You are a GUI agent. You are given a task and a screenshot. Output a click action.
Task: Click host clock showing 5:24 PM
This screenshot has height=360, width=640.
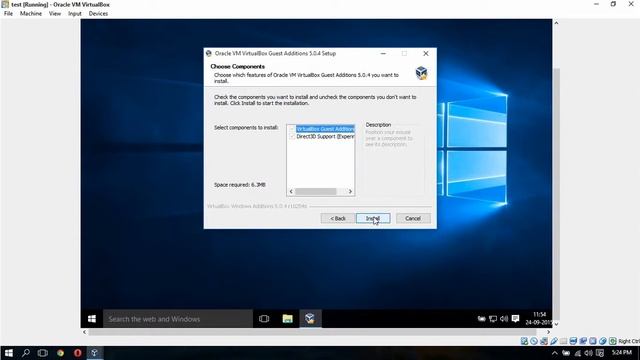point(622,353)
